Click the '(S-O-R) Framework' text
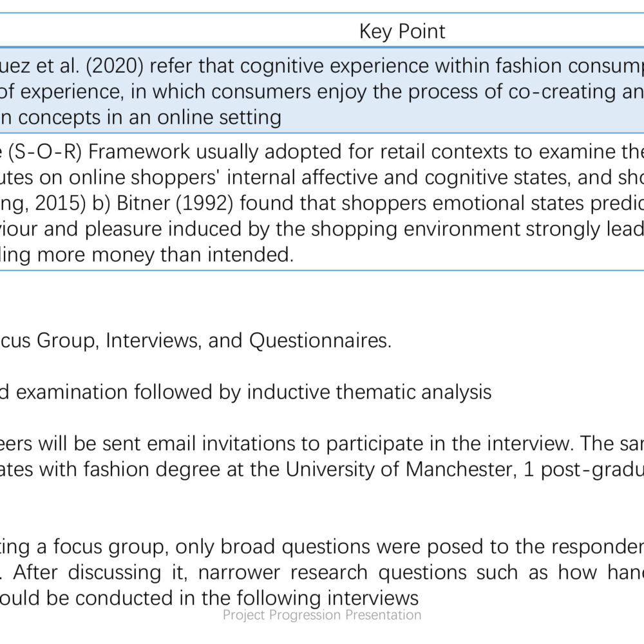 [x=99, y=152]
